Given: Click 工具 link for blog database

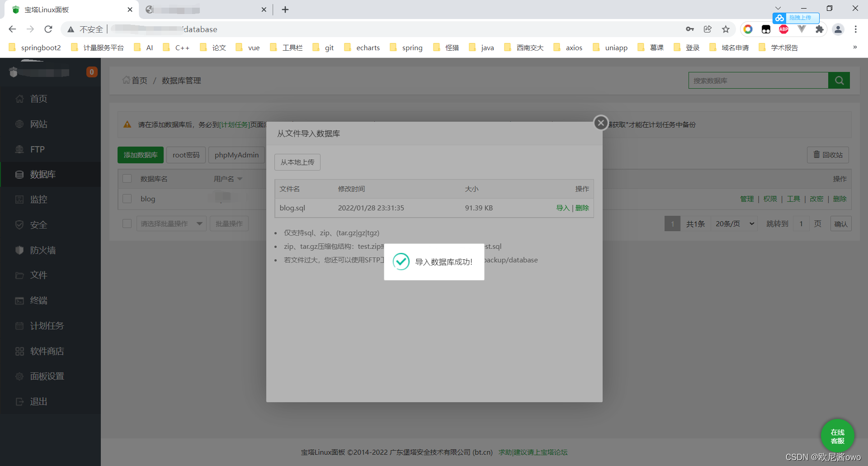Looking at the screenshot, I should (793, 199).
